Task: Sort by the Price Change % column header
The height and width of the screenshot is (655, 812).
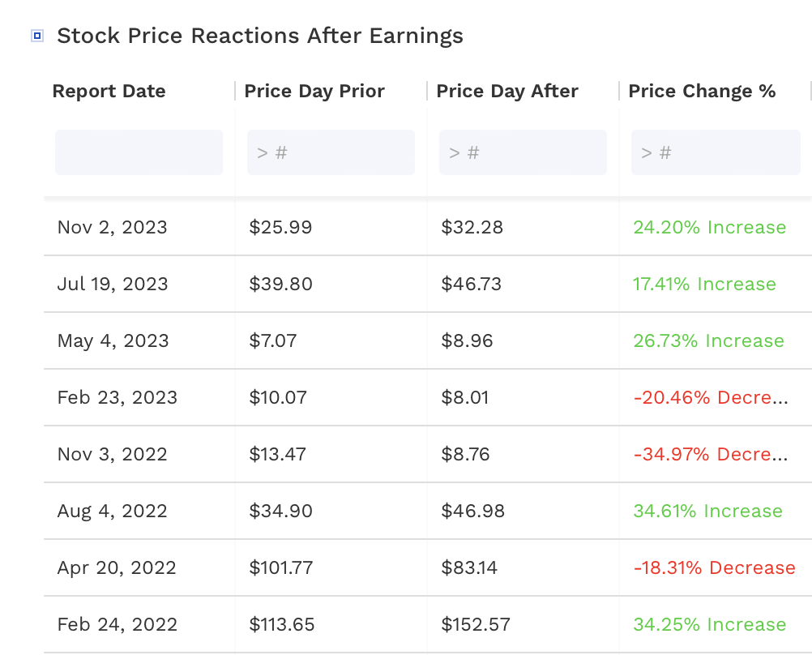Action: pos(700,91)
